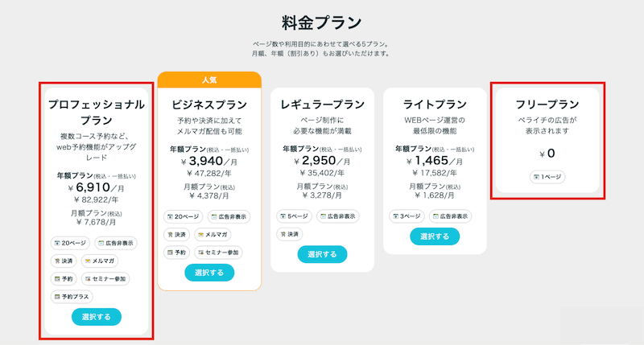Image resolution: width=644 pixels, height=345 pixels.
Task: Click the 広告非表示 tag in the Light plan
Action: pyautogui.click(x=450, y=216)
